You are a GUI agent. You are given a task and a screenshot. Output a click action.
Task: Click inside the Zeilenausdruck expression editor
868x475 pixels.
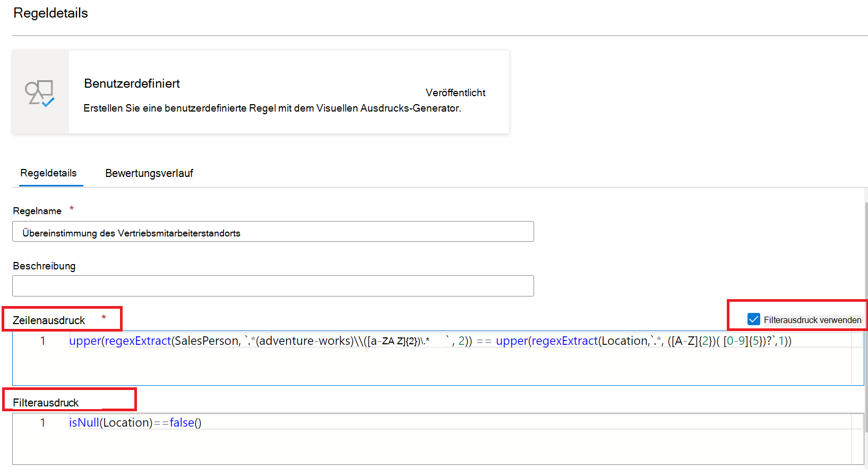click(438, 359)
